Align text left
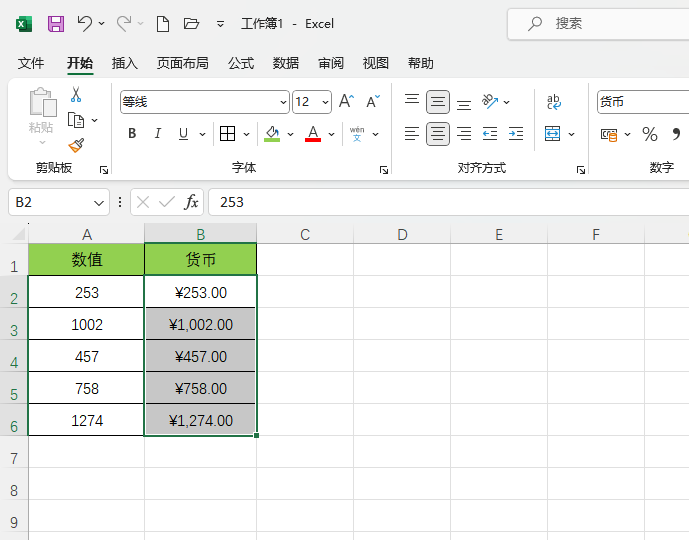 [412, 134]
